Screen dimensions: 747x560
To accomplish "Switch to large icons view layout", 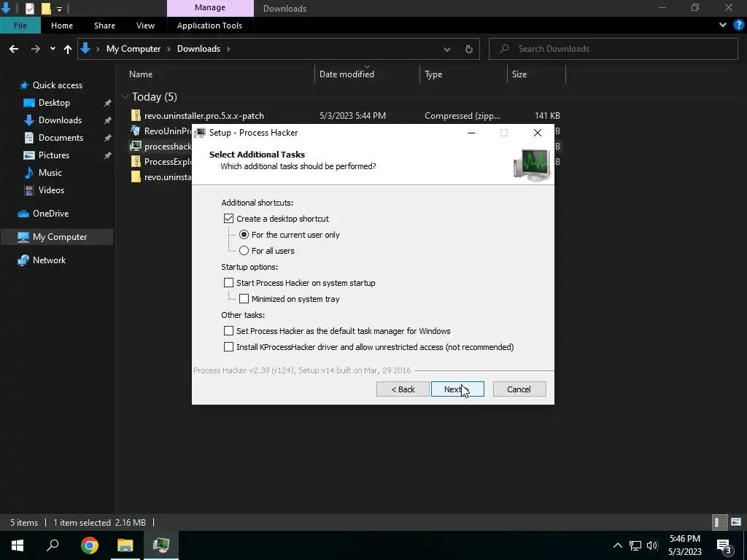I will click(737, 522).
